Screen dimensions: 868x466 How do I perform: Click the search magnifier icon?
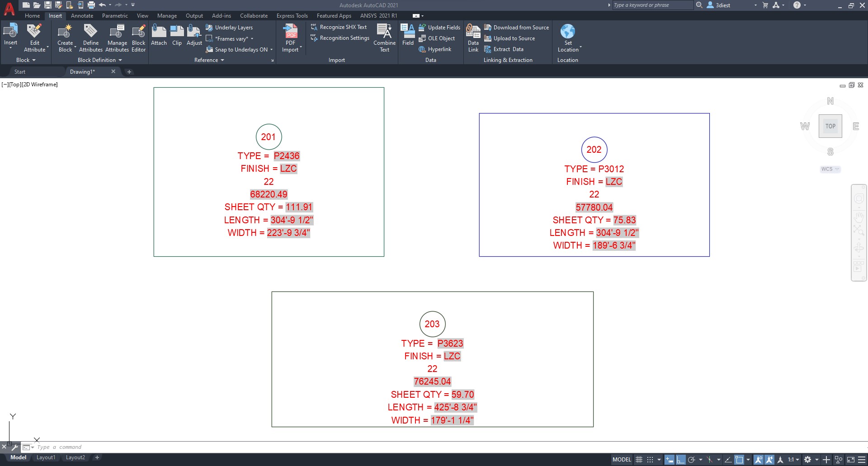(699, 5)
